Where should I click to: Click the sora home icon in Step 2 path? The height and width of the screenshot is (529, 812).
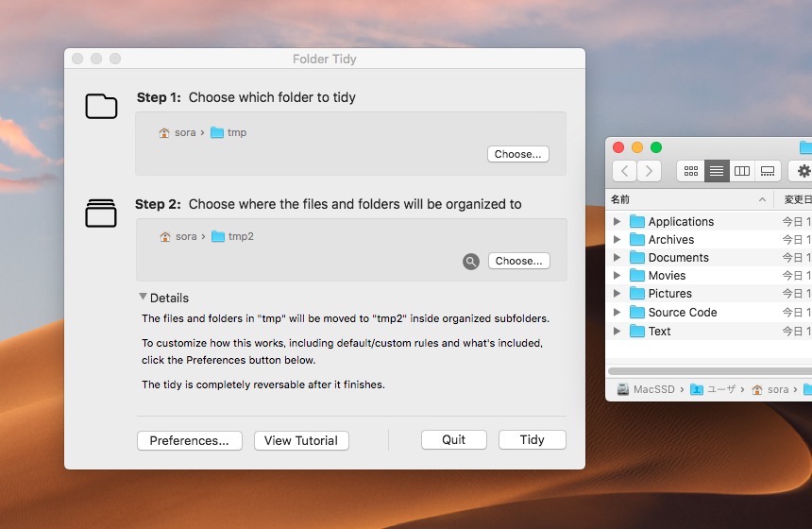click(165, 237)
